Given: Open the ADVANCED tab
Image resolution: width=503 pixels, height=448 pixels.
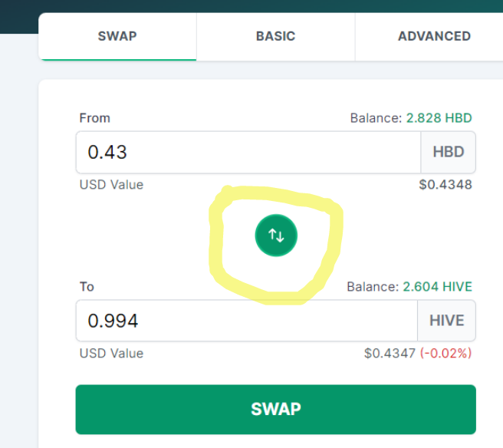Looking at the screenshot, I should (434, 36).
